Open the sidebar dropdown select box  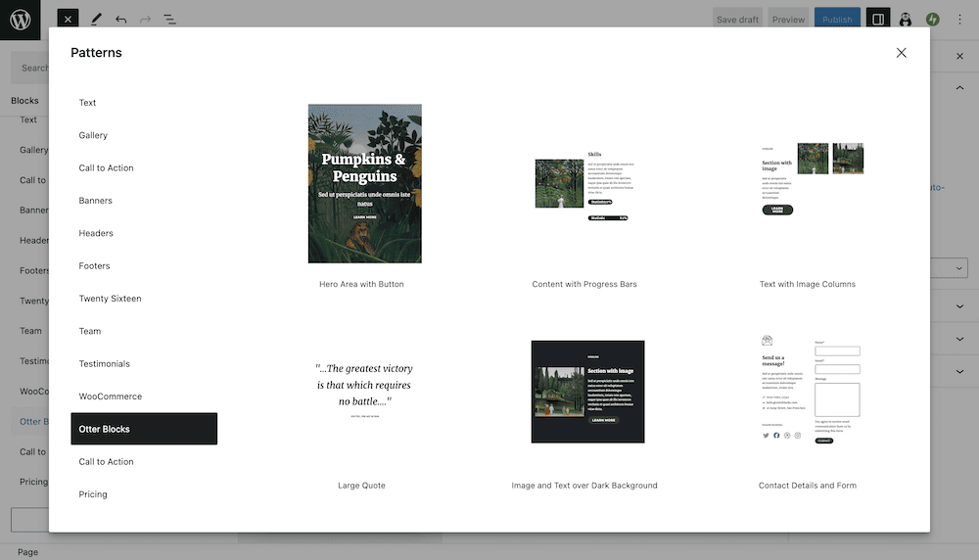[x=949, y=268]
